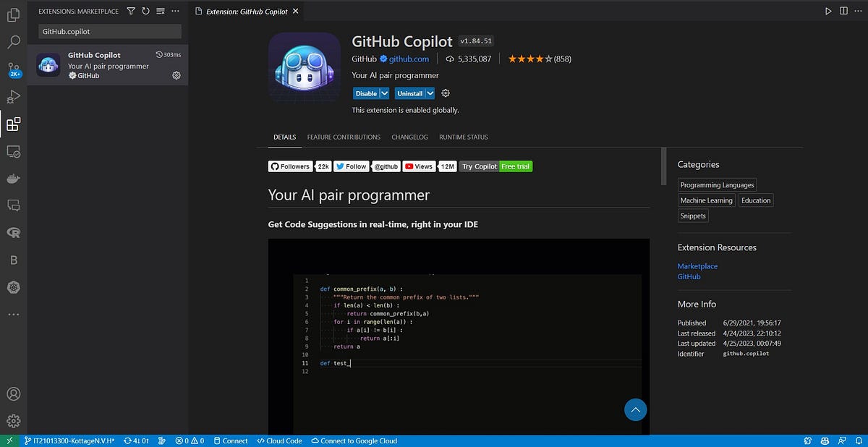
Task: Show additional views via activity bar ellipsis
Action: click(x=13, y=315)
